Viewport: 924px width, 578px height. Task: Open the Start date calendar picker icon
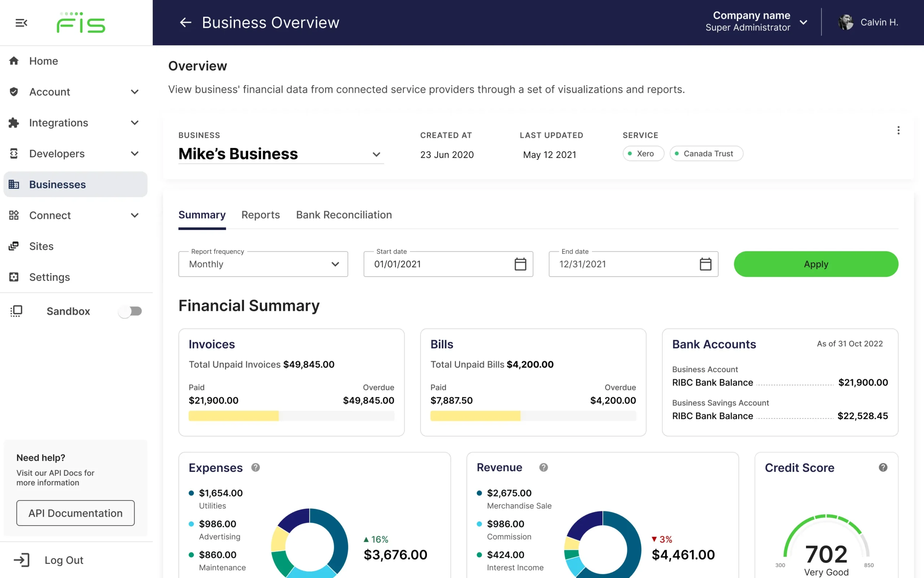[520, 264]
